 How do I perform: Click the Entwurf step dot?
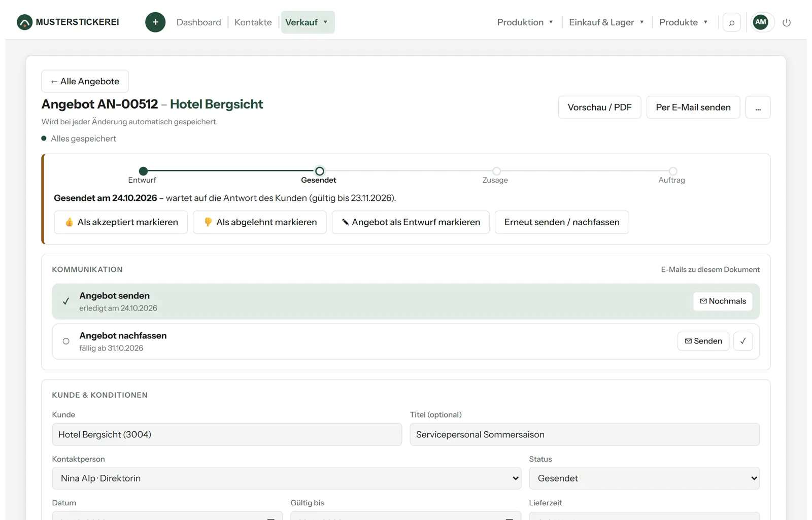pyautogui.click(x=144, y=171)
